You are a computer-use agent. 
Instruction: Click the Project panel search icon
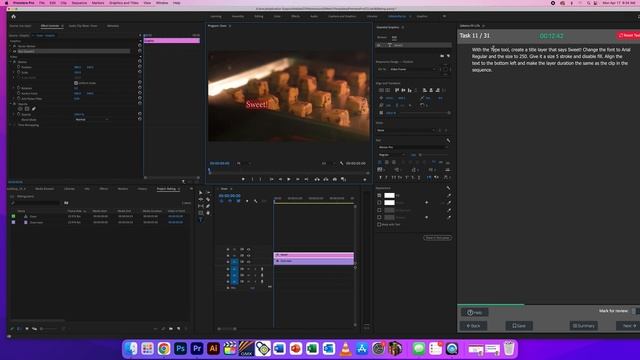coord(13,203)
